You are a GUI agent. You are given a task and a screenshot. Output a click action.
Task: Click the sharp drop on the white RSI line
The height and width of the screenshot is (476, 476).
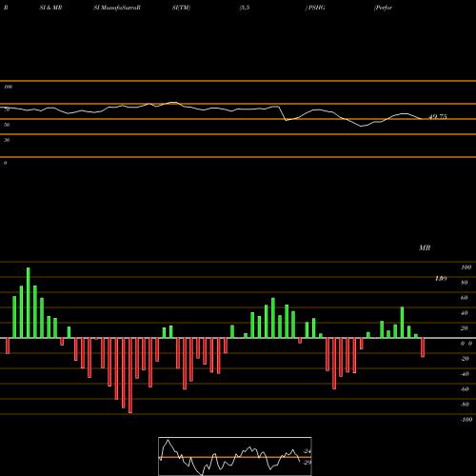(x=283, y=113)
